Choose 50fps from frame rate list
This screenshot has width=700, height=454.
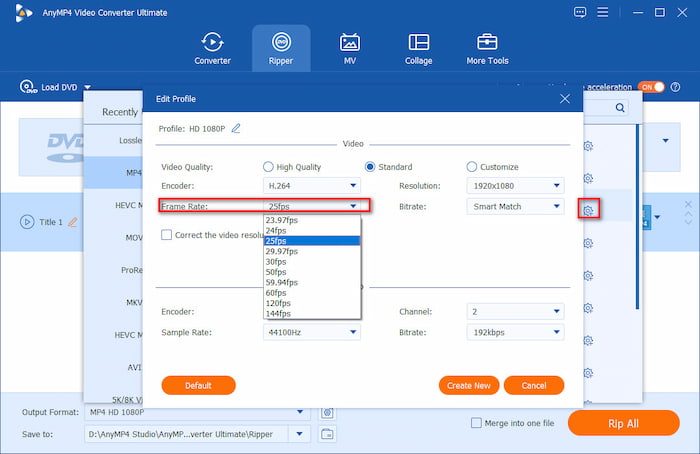click(x=312, y=272)
